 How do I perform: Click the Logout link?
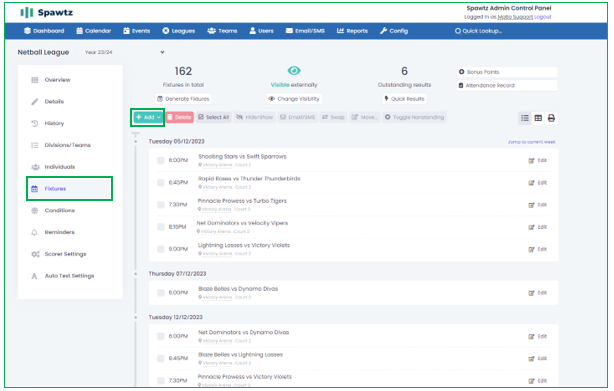point(543,17)
